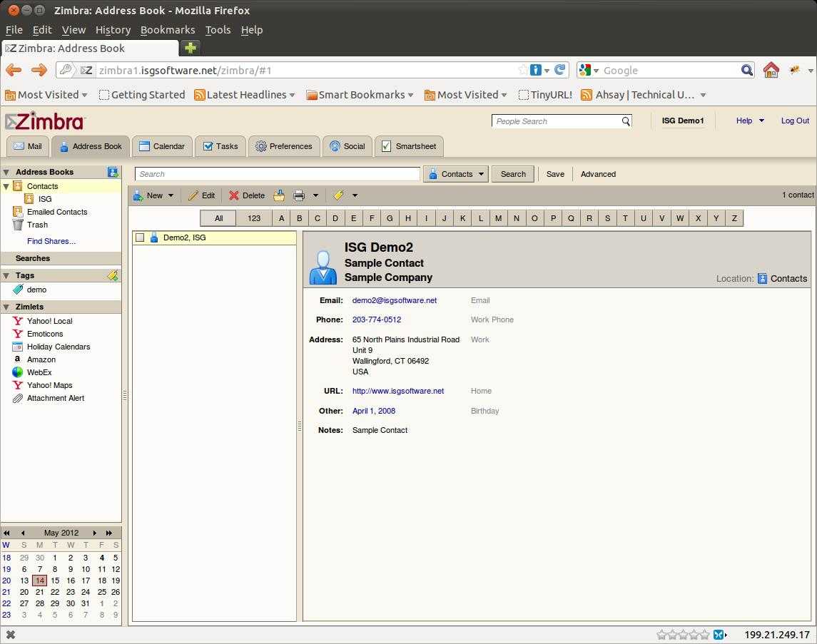Click the Delete contact button
Image resolution: width=817 pixels, height=644 pixels.
tap(247, 195)
